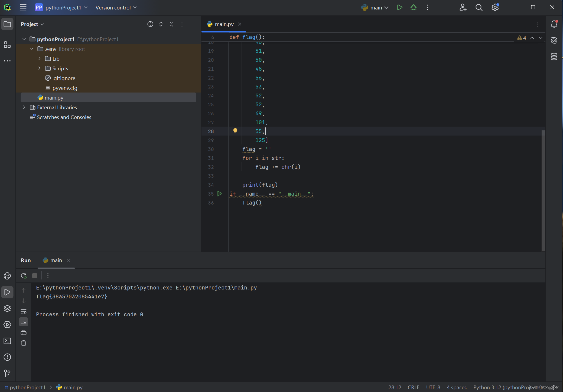The height and width of the screenshot is (392, 563).
Task: Print the console output
Action: [24, 332]
